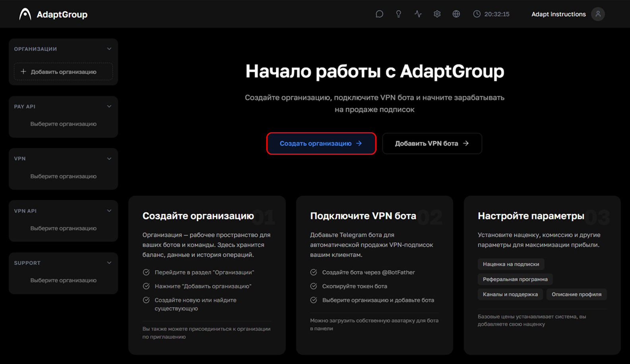Click the lightbulb tips icon
The width and height of the screenshot is (630, 364).
tap(399, 14)
